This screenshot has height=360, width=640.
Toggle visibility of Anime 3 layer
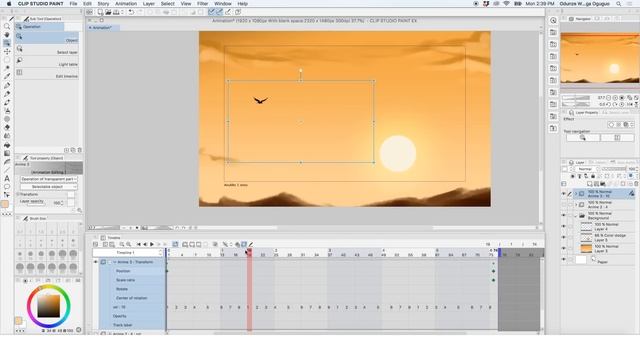[564, 193]
